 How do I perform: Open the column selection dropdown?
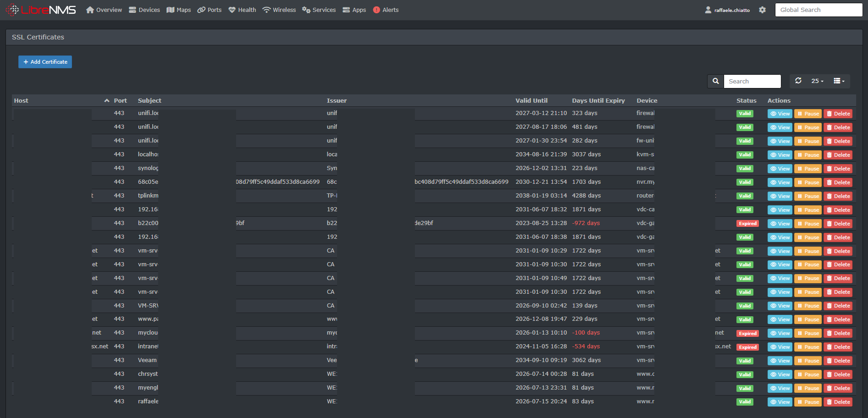tap(839, 81)
